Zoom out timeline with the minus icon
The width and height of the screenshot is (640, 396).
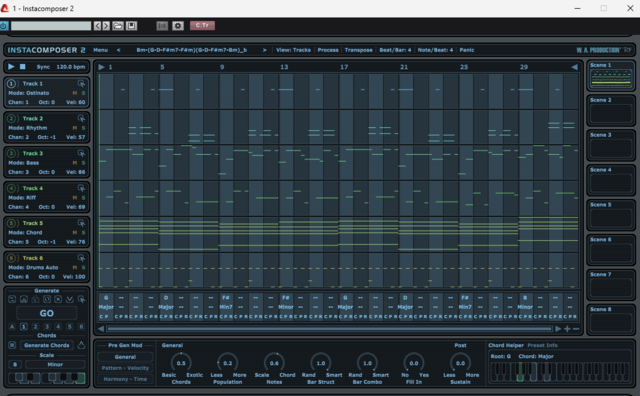point(576,329)
